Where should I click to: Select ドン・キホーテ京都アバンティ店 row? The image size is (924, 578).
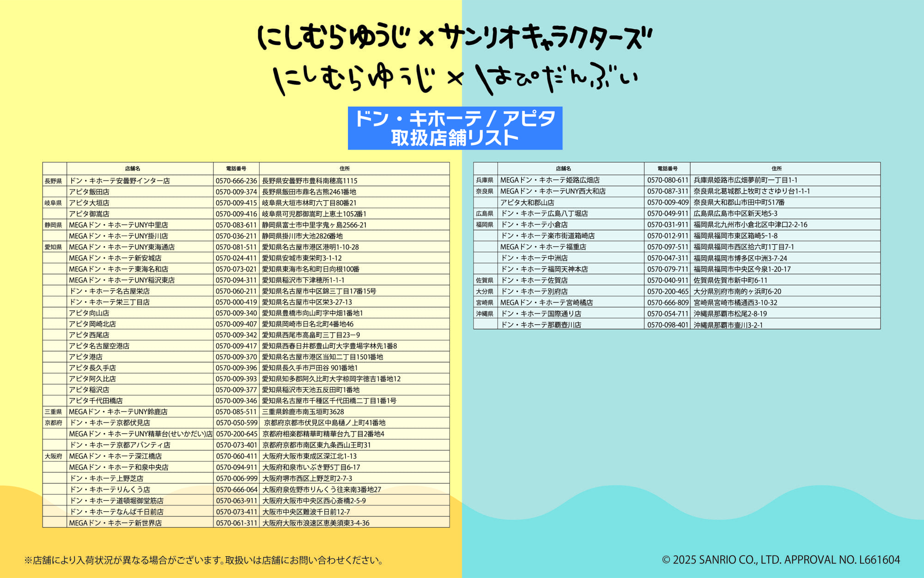(x=120, y=445)
